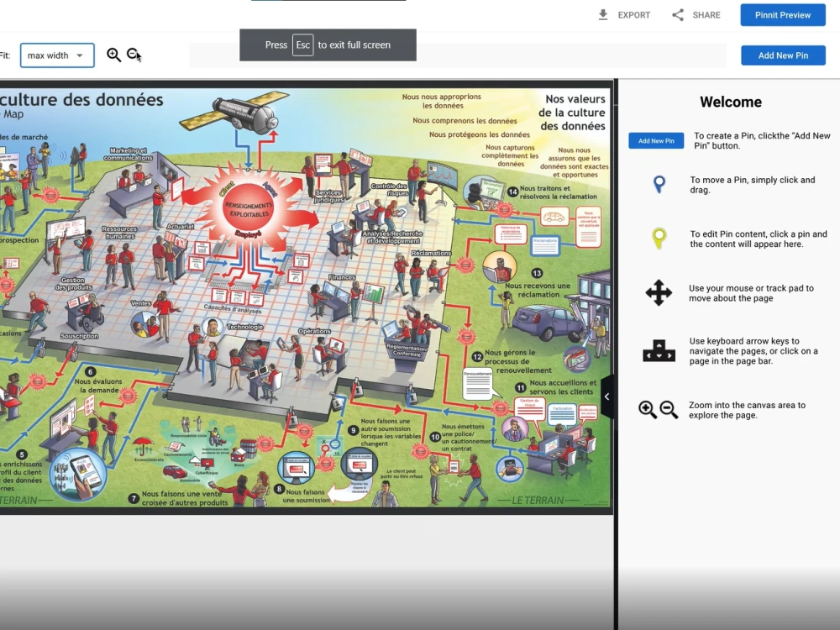This screenshot has height=630, width=840.
Task: Click the zoom out magnifier in toolbar
Action: (x=134, y=54)
